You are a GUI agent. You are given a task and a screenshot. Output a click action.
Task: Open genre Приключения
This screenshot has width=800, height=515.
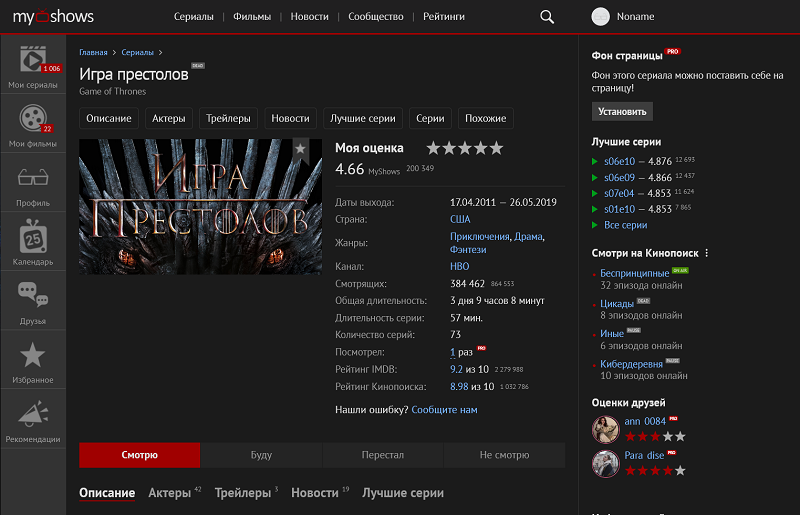coord(480,237)
